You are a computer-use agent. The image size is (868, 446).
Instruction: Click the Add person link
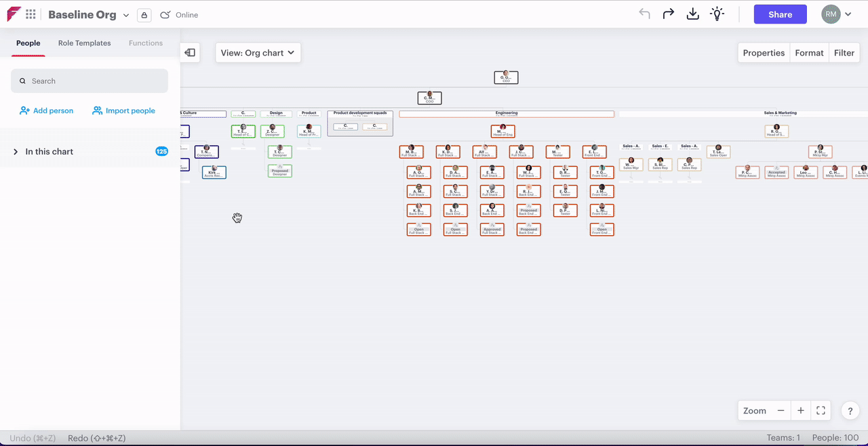[46, 110]
